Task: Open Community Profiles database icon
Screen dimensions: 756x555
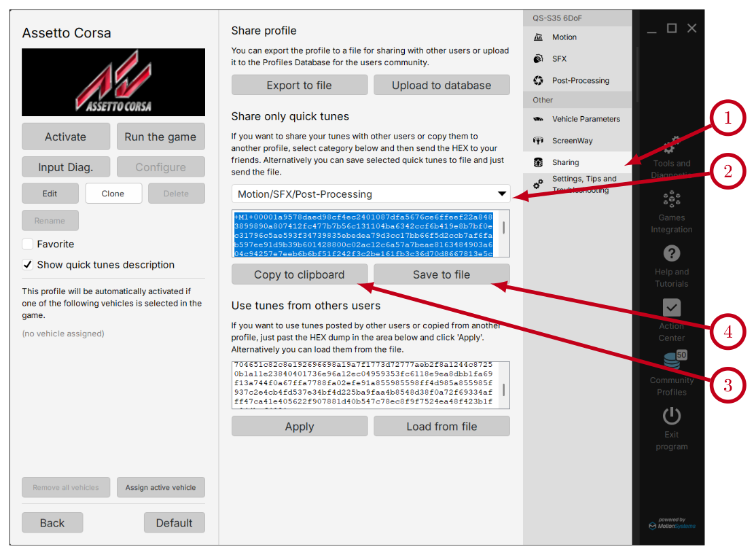Action: coord(671,361)
